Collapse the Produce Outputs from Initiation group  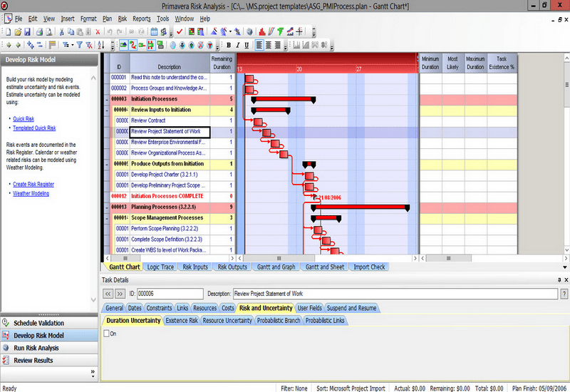[107, 164]
